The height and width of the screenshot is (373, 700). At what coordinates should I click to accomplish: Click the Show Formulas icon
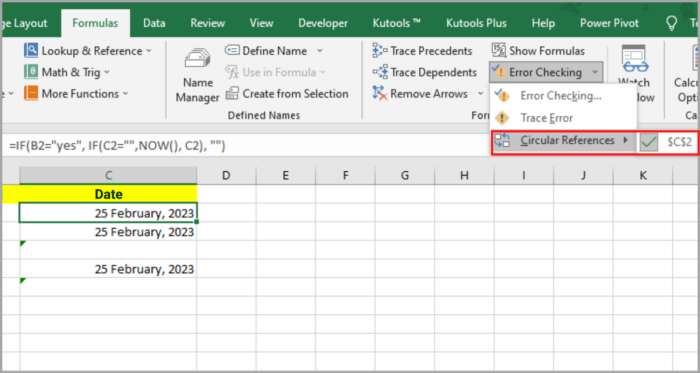coord(499,51)
